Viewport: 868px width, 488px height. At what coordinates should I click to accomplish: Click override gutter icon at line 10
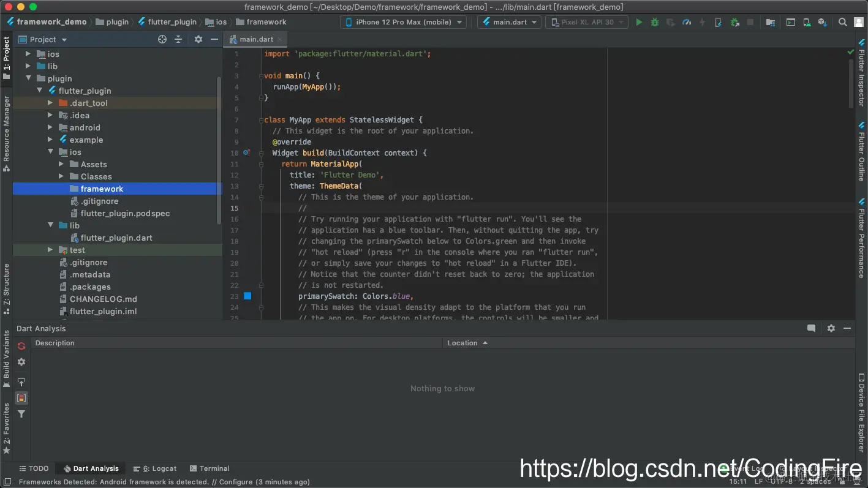pyautogui.click(x=246, y=152)
